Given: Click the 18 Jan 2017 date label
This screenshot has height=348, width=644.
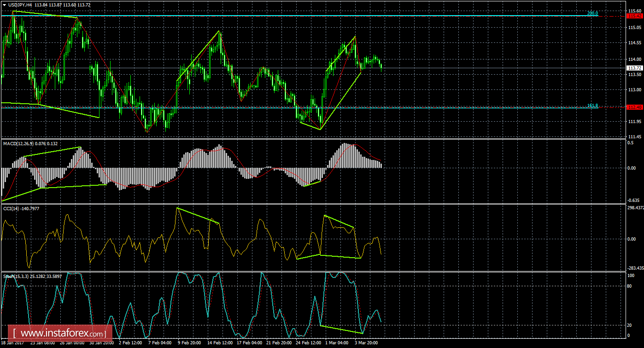Looking at the screenshot, I should [x=14, y=343].
